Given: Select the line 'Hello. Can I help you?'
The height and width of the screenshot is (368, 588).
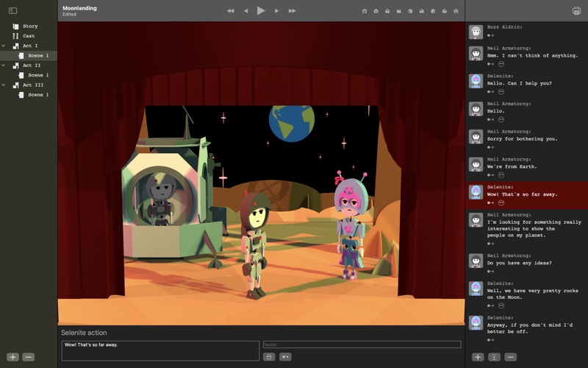Looking at the screenshot, I should [x=520, y=83].
